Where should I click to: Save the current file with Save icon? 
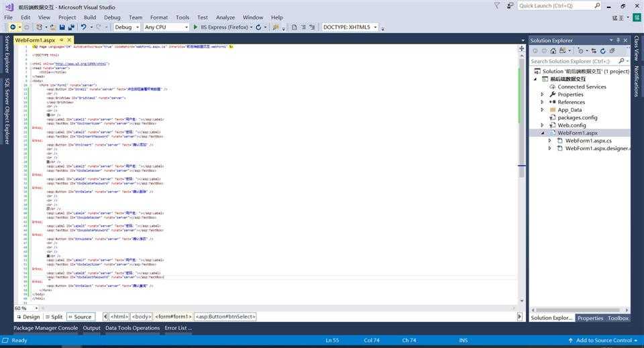pos(62,27)
